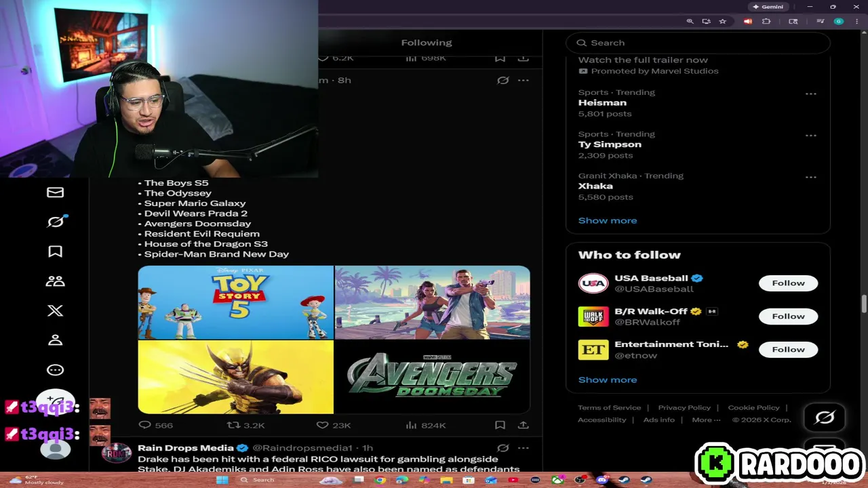
Task: Open options for Ty Simpson trend
Action: coord(810,136)
